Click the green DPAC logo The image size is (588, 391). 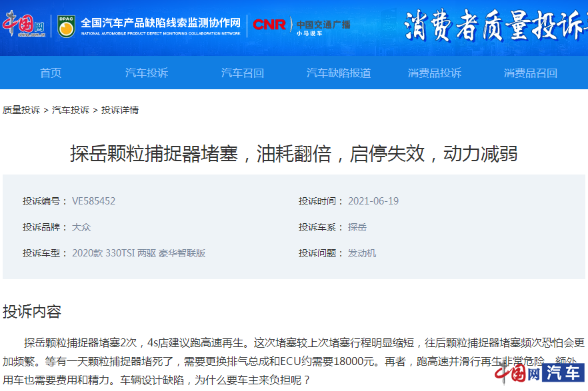(66, 26)
